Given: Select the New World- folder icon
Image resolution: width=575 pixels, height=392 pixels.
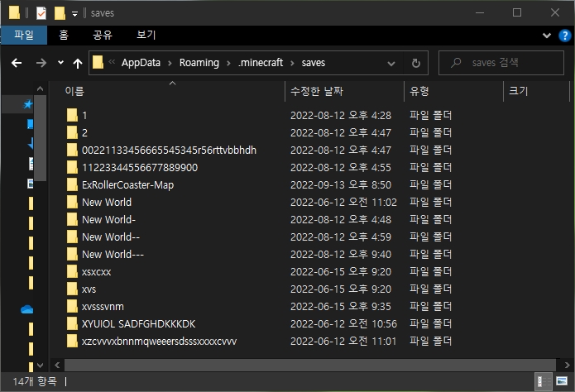Looking at the screenshot, I should click(72, 220).
